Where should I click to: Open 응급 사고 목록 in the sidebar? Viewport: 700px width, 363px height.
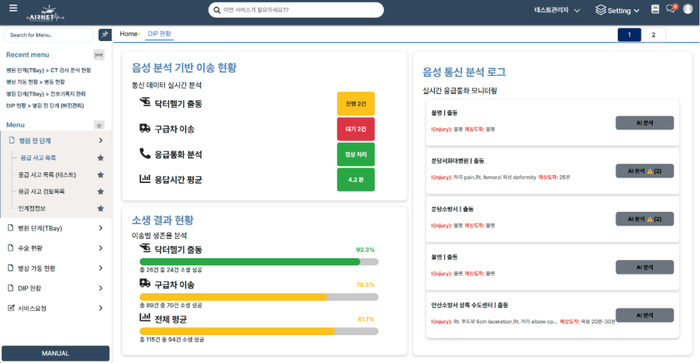(x=38, y=158)
